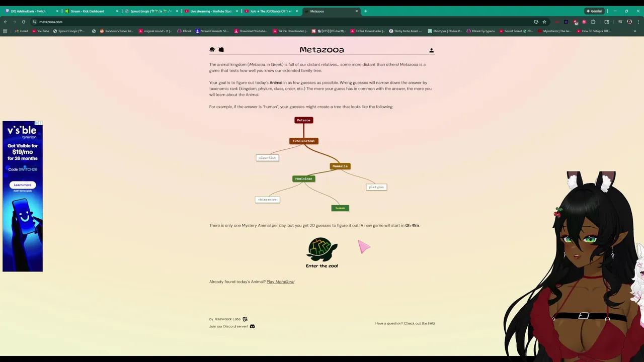Close the Kick Dashboard tab
Screen dimensions: 644x362
click(117, 11)
